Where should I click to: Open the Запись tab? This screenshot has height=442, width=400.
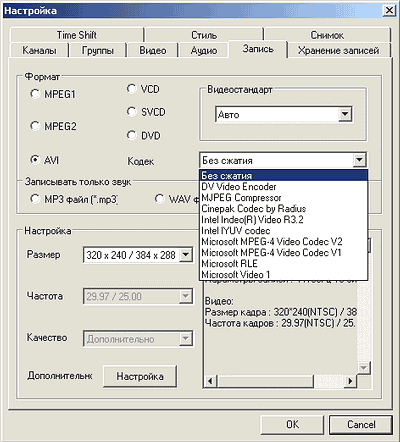258,49
